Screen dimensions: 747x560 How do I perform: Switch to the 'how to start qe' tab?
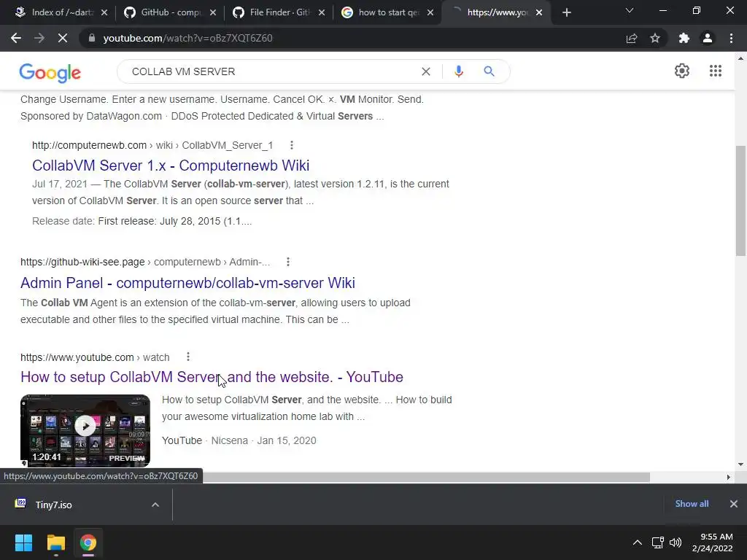click(x=388, y=12)
